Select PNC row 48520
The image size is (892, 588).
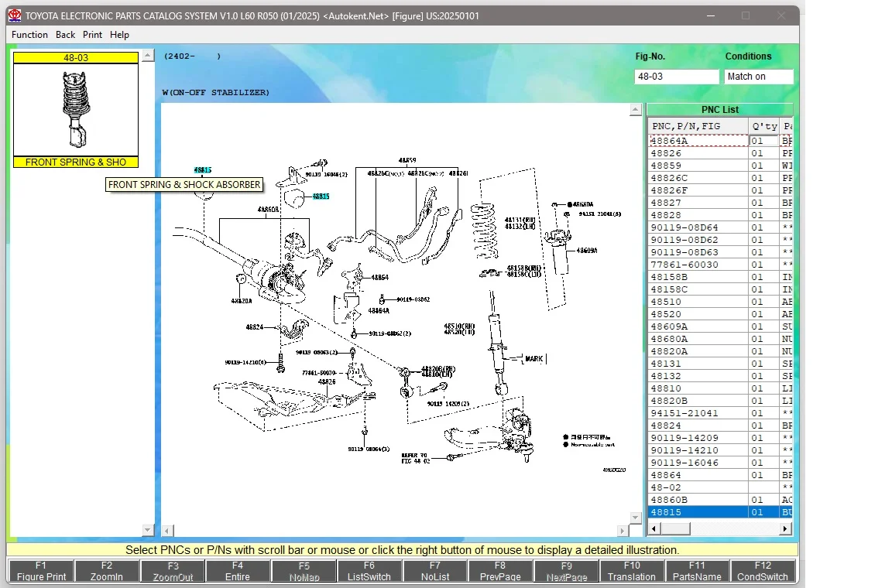click(719, 314)
